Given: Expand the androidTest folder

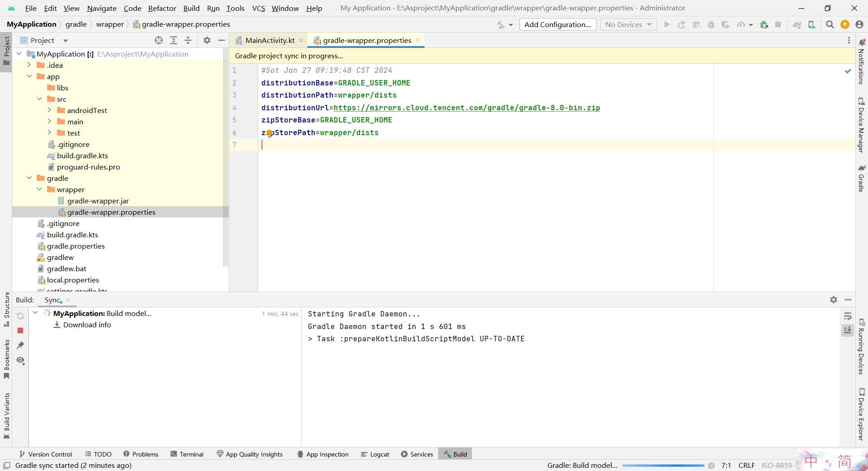Looking at the screenshot, I should 49,110.
